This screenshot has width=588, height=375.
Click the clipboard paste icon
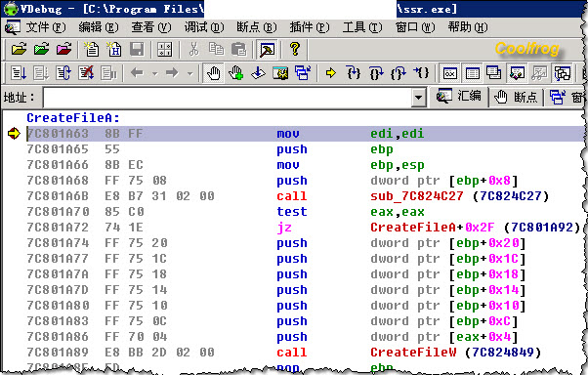click(239, 49)
